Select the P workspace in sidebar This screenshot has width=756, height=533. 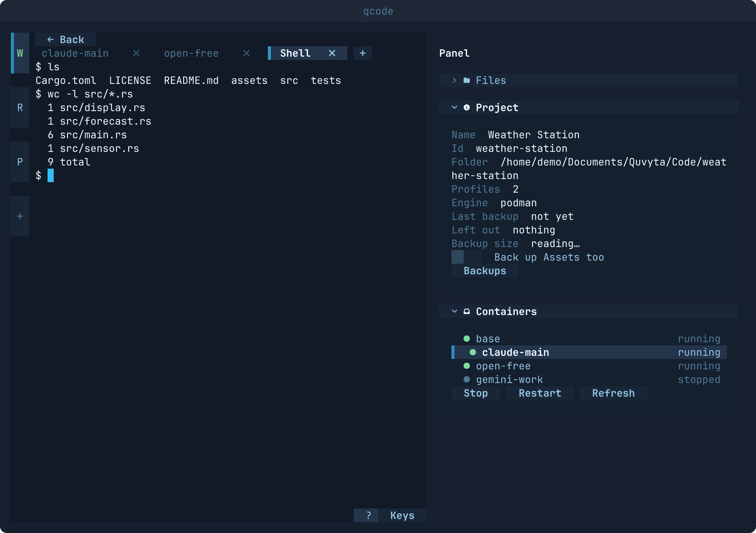20,162
